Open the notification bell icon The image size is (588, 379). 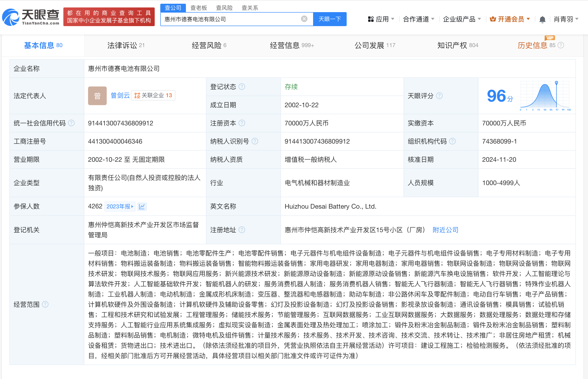pos(542,19)
